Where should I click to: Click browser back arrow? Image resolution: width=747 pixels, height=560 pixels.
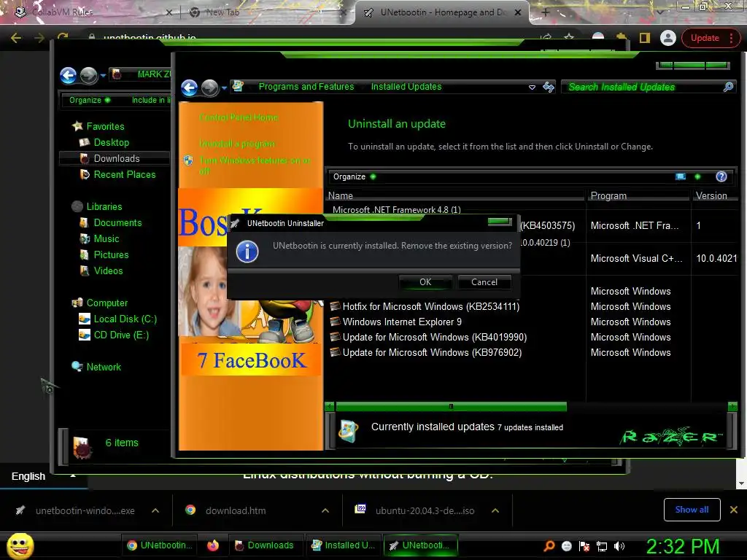16,38
